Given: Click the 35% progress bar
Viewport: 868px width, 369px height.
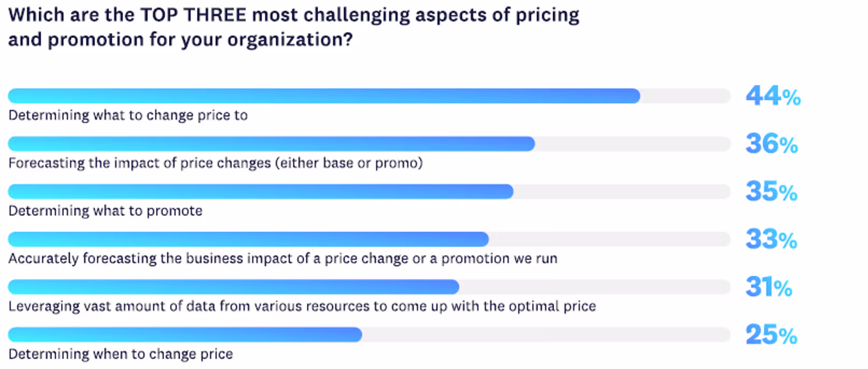Looking at the screenshot, I should (369, 191).
